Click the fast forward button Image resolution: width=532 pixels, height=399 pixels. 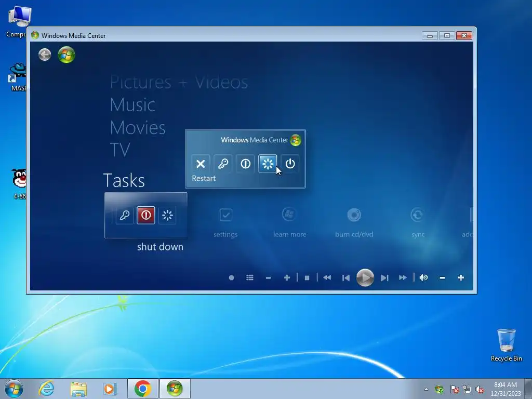403,278
